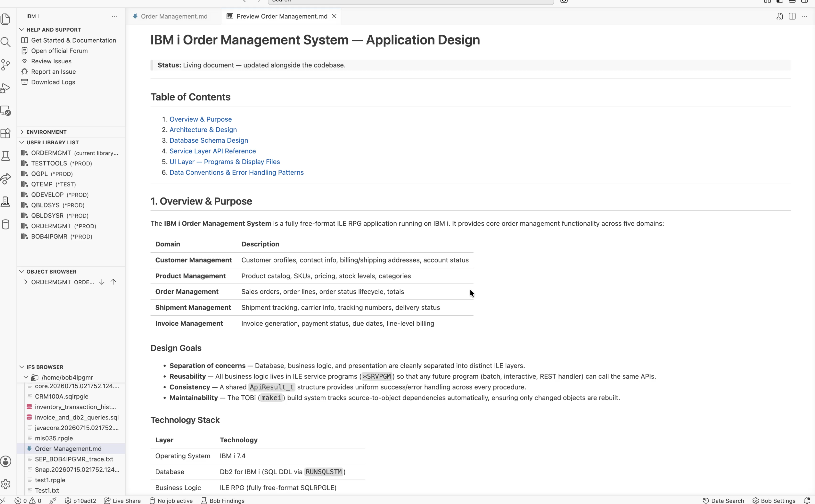Click show source icon in editor toolbar
This screenshot has width=815, height=504.
pos(780,16)
